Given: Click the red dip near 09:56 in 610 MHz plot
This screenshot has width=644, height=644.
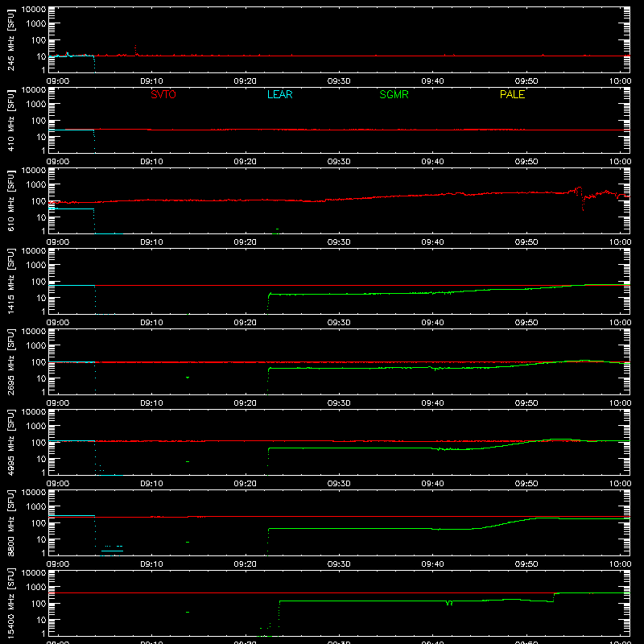Looking at the screenshot, I should point(583,203).
